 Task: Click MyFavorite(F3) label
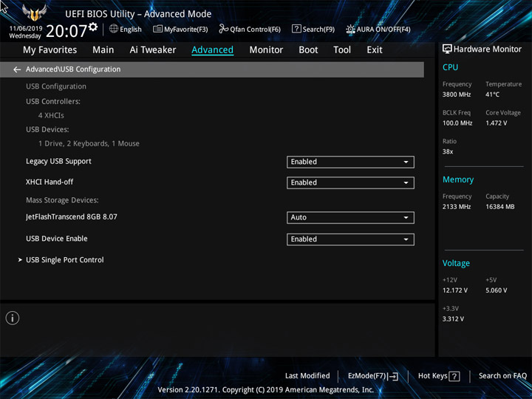click(x=186, y=30)
